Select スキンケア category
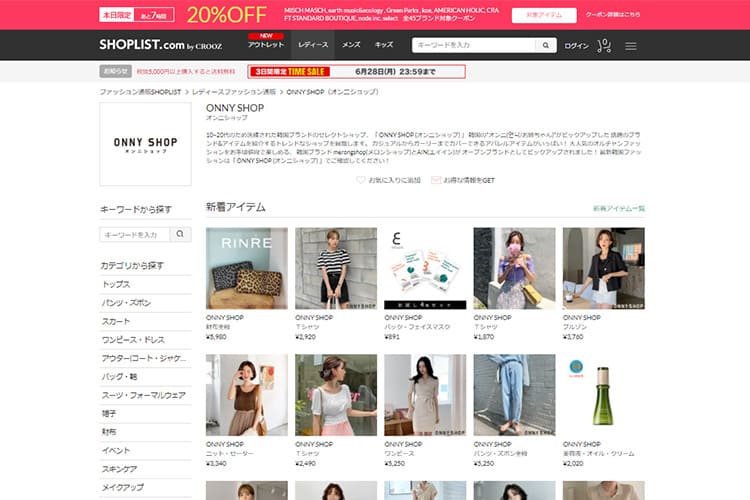 pos(145,469)
